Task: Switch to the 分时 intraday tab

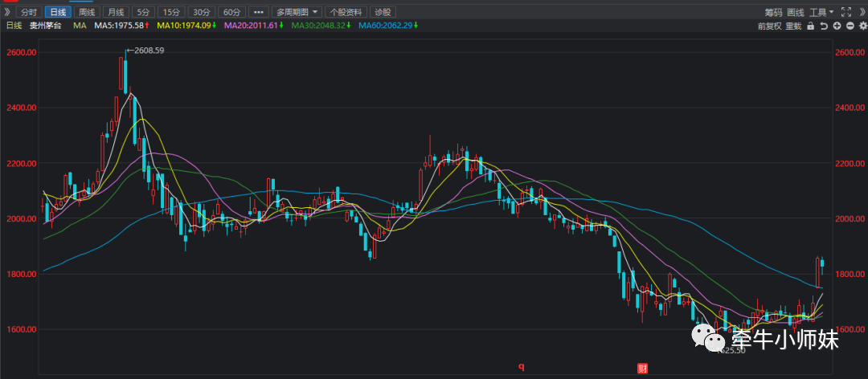Action: [28, 12]
